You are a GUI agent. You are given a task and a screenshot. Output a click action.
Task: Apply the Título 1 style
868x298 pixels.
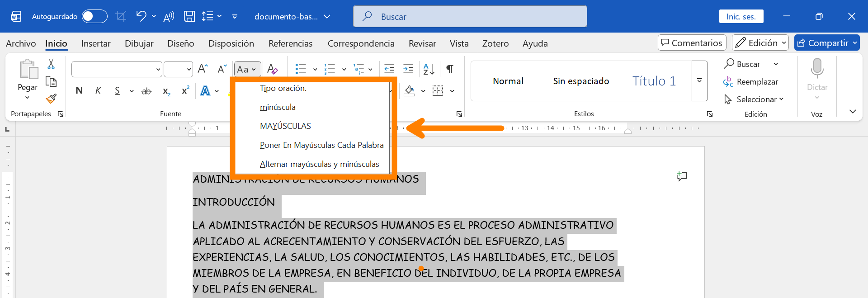(x=654, y=81)
